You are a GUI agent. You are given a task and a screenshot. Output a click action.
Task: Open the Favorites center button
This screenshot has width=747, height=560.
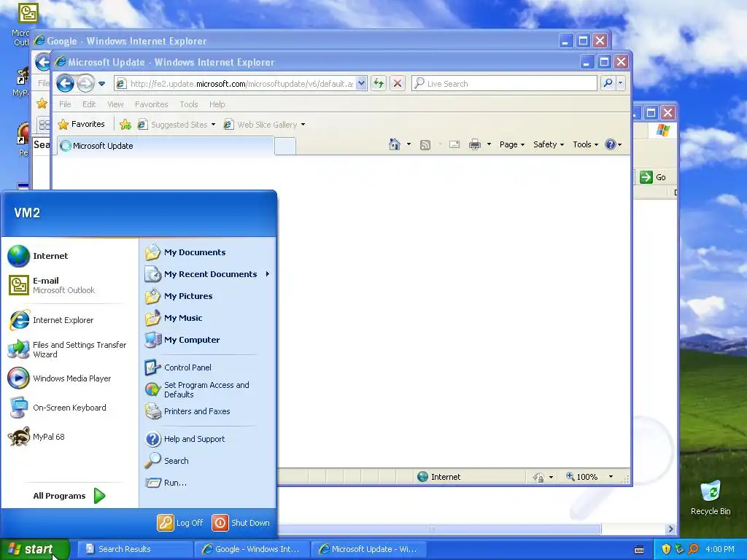(x=82, y=124)
